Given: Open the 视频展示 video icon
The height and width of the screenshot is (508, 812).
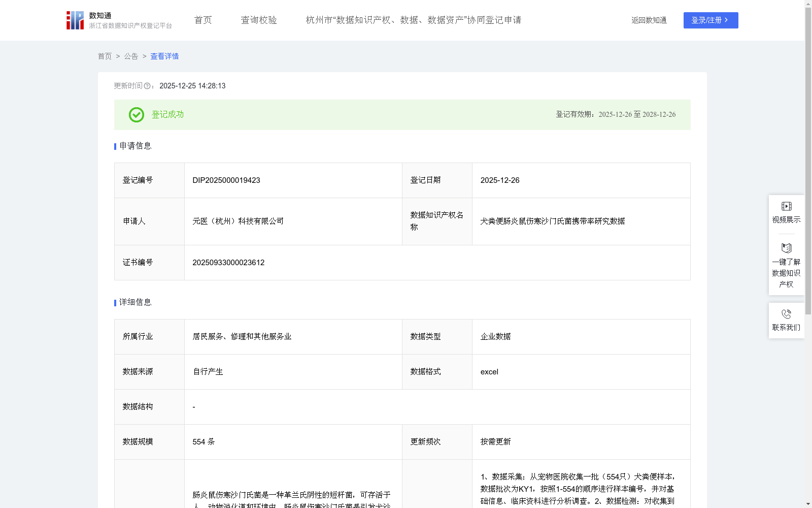Looking at the screenshot, I should coord(786,206).
